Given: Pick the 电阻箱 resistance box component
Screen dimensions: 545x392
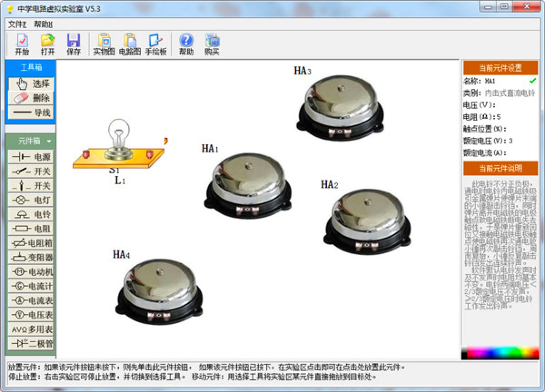Looking at the screenshot, I should click(31, 243).
